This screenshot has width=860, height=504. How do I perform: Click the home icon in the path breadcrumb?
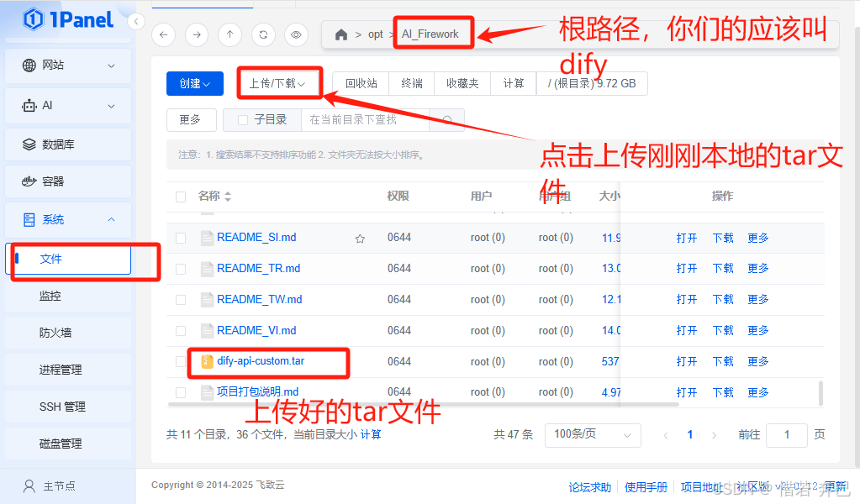tap(341, 34)
